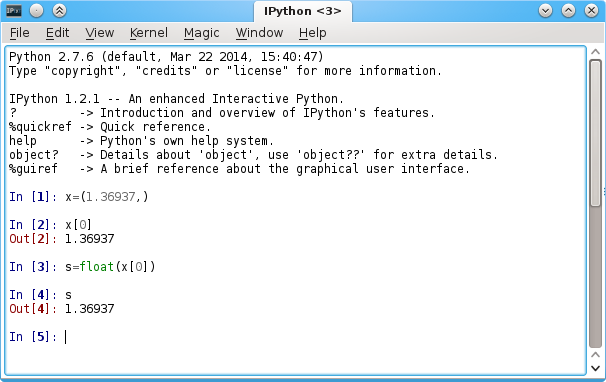Open the Window menu
The image size is (606, 382).
[x=259, y=33]
